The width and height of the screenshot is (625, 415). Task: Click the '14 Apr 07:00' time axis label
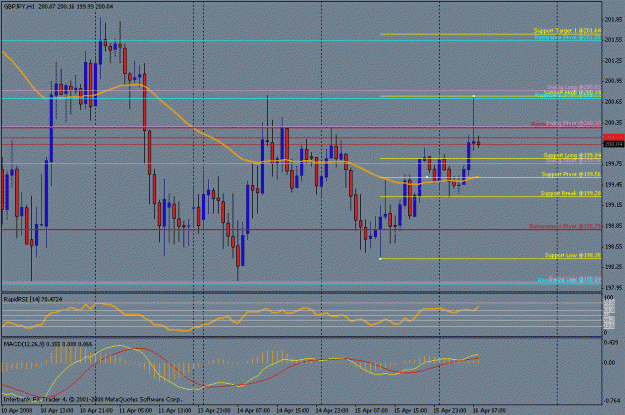click(x=253, y=410)
